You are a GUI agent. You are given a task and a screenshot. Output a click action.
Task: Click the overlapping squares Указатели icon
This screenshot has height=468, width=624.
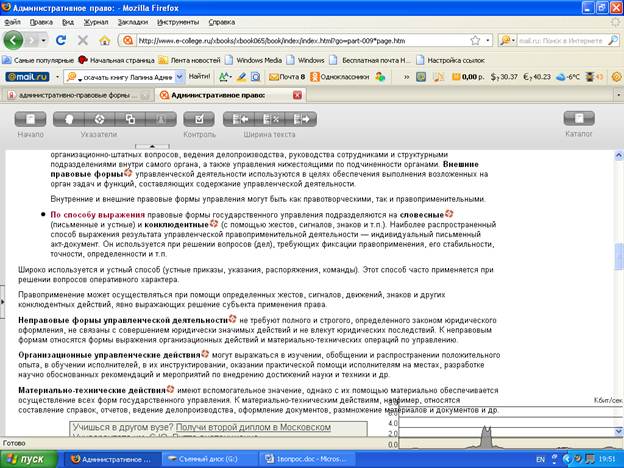pos(130,119)
